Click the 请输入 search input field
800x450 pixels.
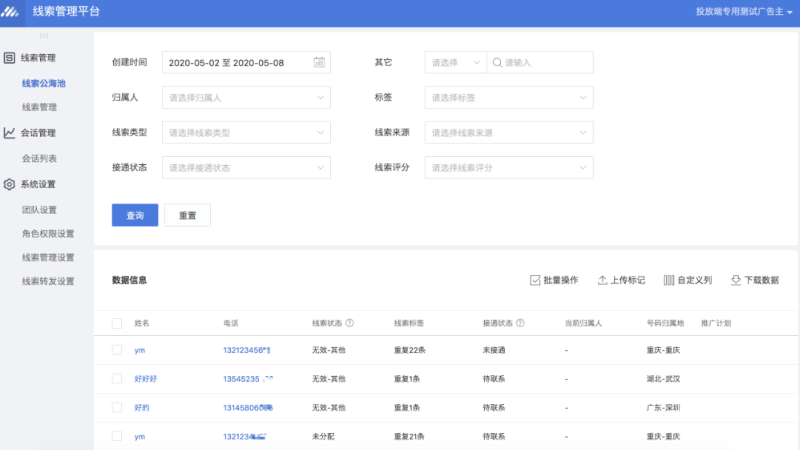click(540, 62)
